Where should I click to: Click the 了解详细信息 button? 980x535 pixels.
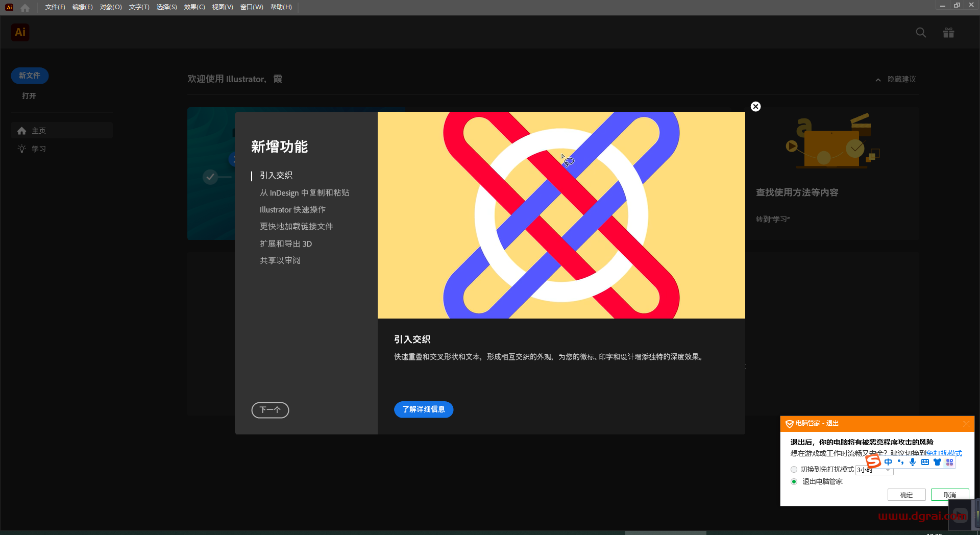coord(423,409)
